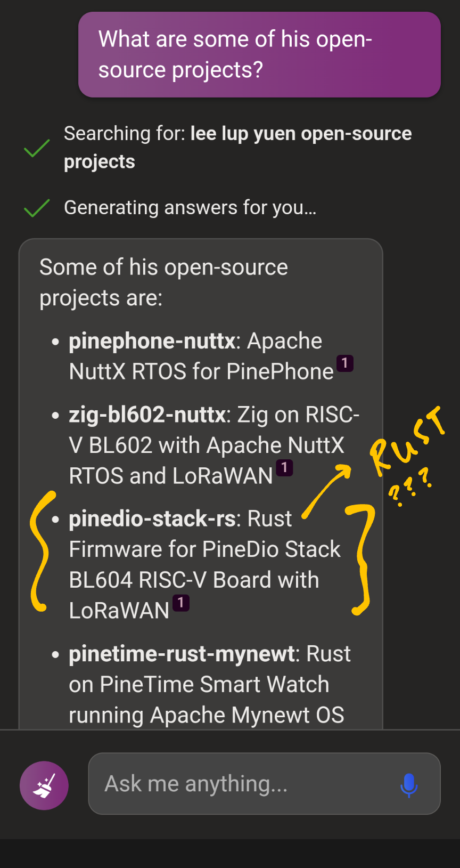Click the yellow hand-drawn arrow
This screenshot has height=868, width=460.
click(x=326, y=490)
